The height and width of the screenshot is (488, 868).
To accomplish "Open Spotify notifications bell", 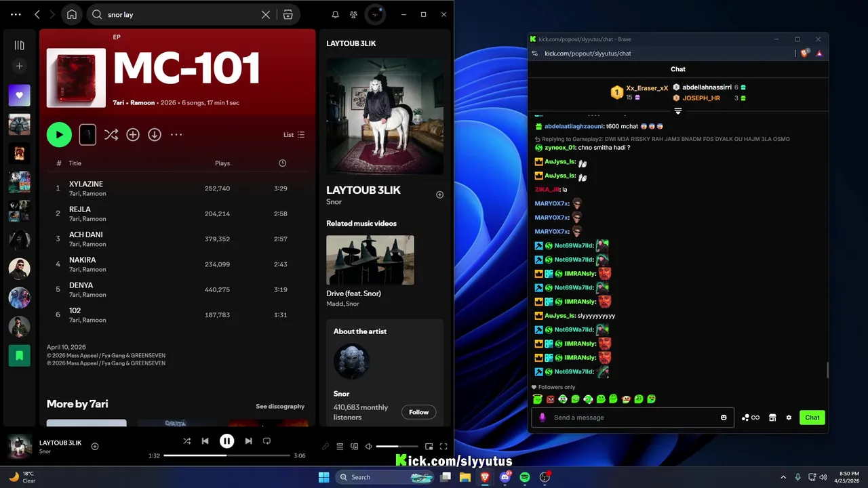I will click(x=335, y=14).
